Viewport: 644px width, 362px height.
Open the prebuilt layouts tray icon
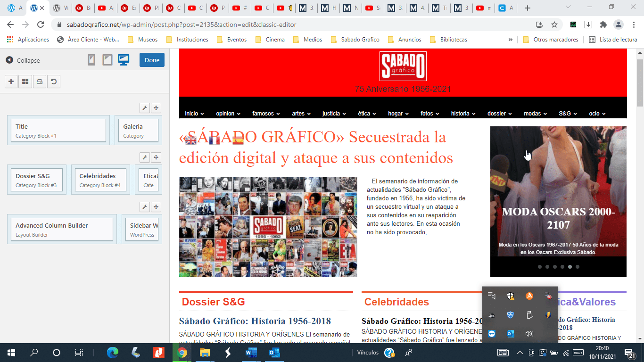pyautogui.click(x=39, y=82)
